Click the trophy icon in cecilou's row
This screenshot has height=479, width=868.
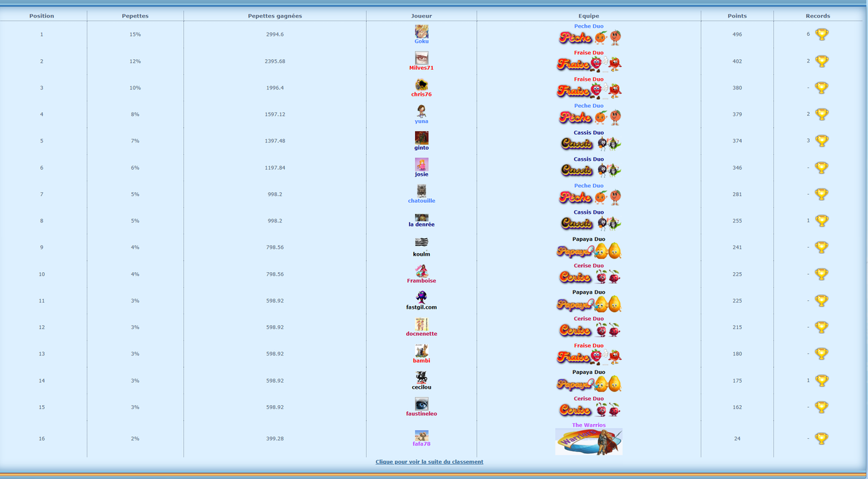[821, 381]
